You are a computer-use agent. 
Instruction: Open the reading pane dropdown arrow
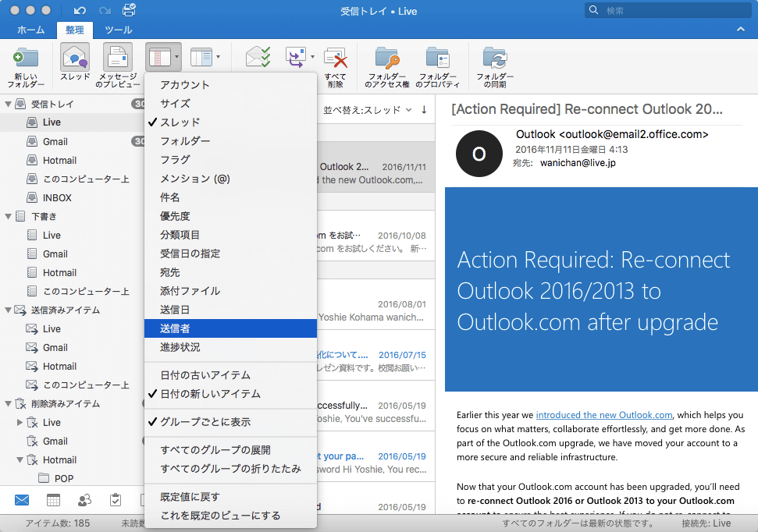(x=218, y=57)
